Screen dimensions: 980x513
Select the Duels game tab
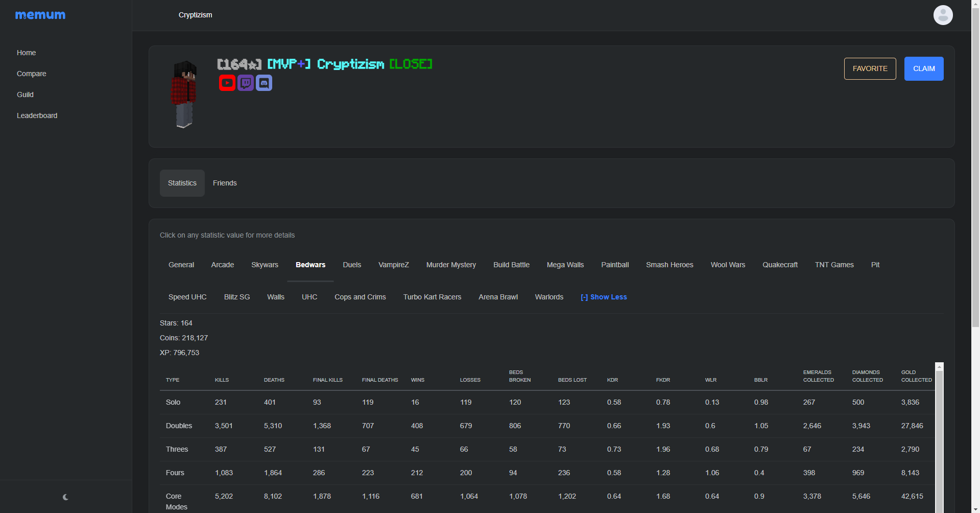click(352, 265)
